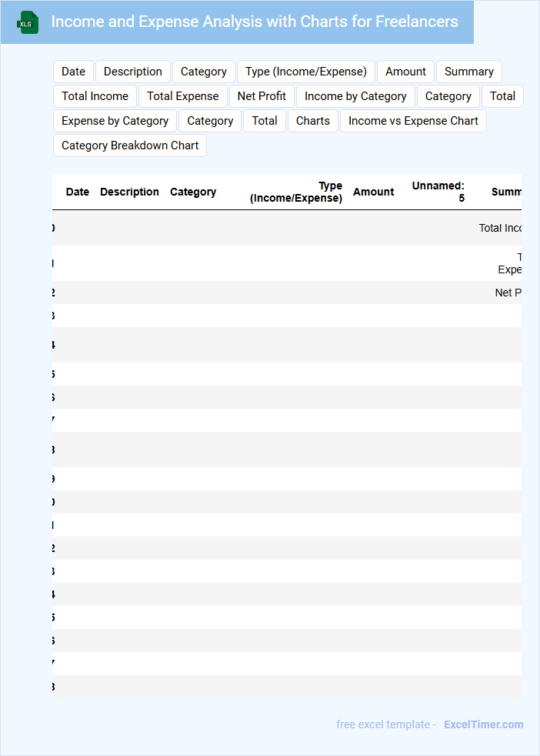This screenshot has width=540, height=756.
Task: Click the Category tag right after Expense by Category
Action: 210,121
